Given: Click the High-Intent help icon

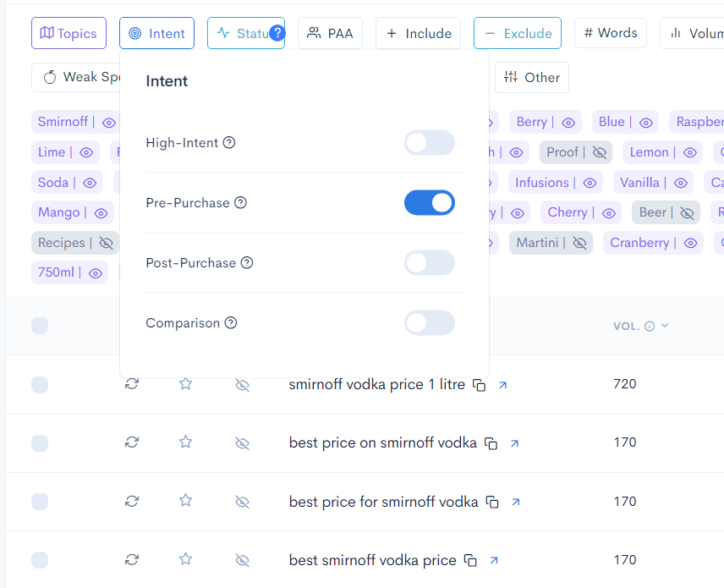Looking at the screenshot, I should (229, 143).
